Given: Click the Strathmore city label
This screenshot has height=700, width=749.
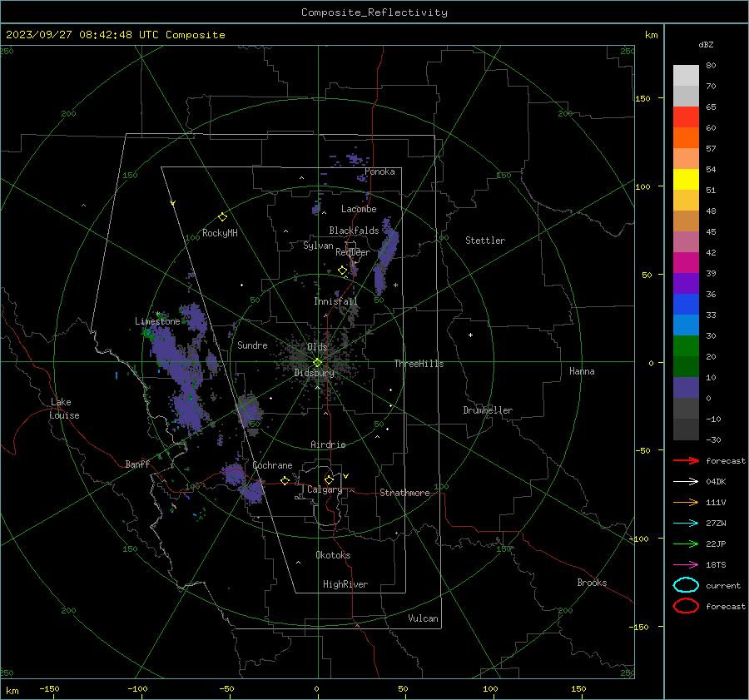Looking at the screenshot, I should pos(404,493).
